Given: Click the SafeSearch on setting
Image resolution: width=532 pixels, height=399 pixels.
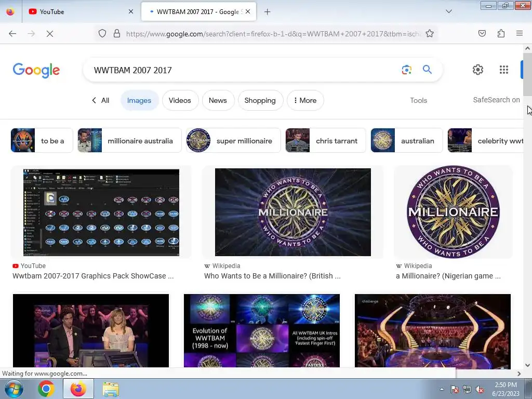Looking at the screenshot, I should coord(496,100).
